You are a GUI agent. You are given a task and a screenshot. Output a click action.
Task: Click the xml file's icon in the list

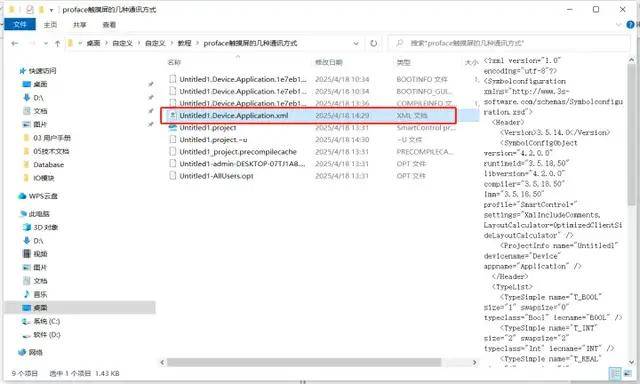point(173,116)
